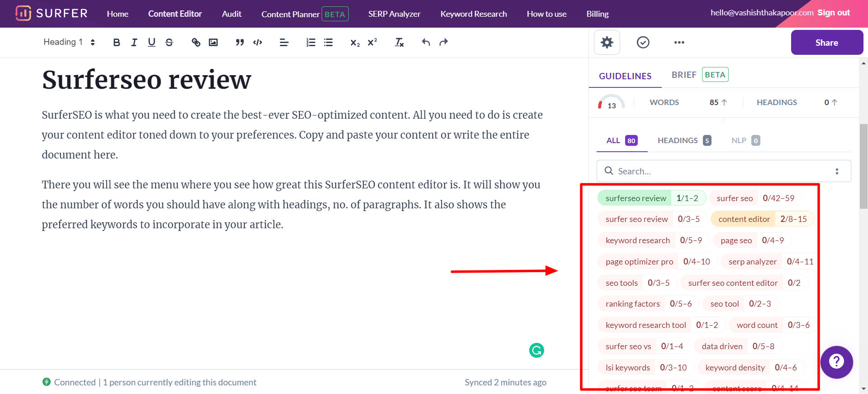Image resolution: width=868 pixels, height=394 pixels.
Task: Click the 'page seo' keyword chip
Action: [752, 240]
